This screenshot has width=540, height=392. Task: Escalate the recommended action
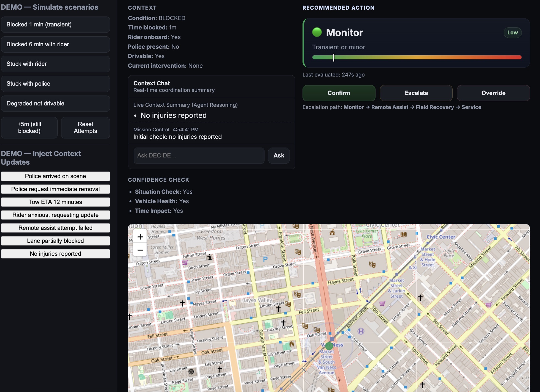pos(416,93)
